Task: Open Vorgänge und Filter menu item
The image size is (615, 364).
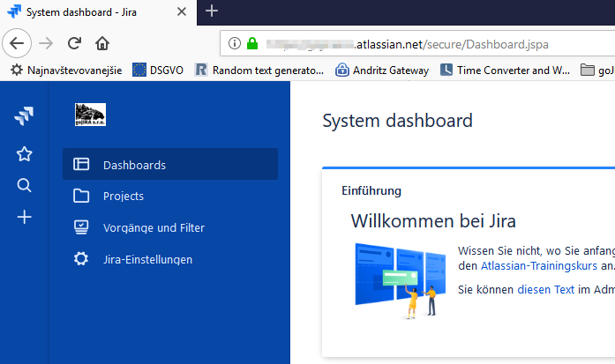Action: tap(170, 227)
